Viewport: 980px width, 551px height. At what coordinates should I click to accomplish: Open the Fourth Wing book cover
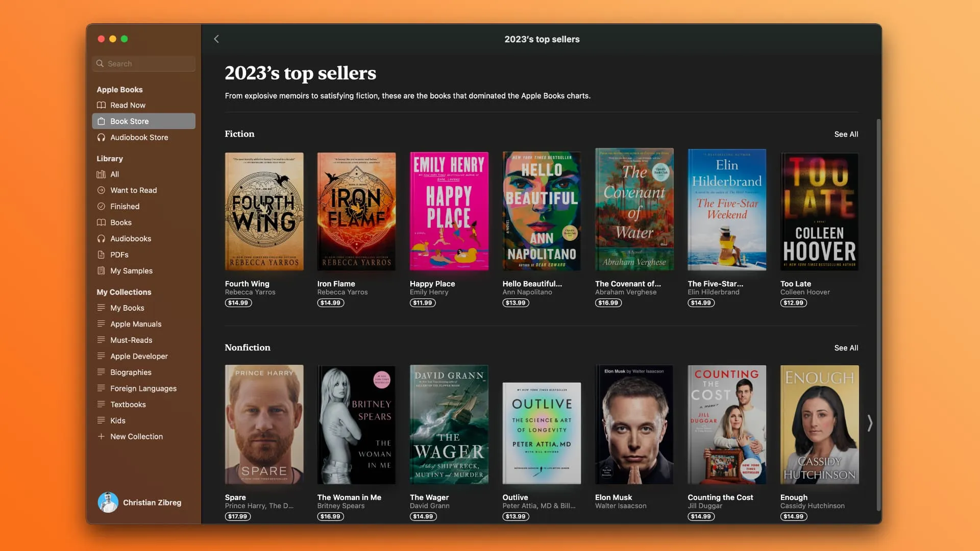tap(264, 212)
